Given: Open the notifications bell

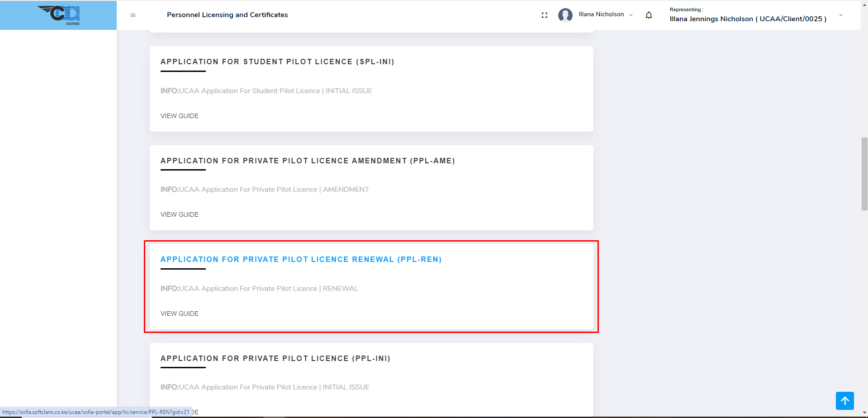Looking at the screenshot, I should point(649,15).
